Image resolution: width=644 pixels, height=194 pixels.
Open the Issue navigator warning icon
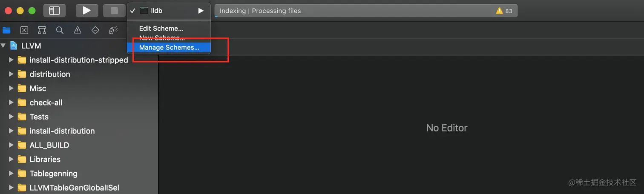click(78, 30)
